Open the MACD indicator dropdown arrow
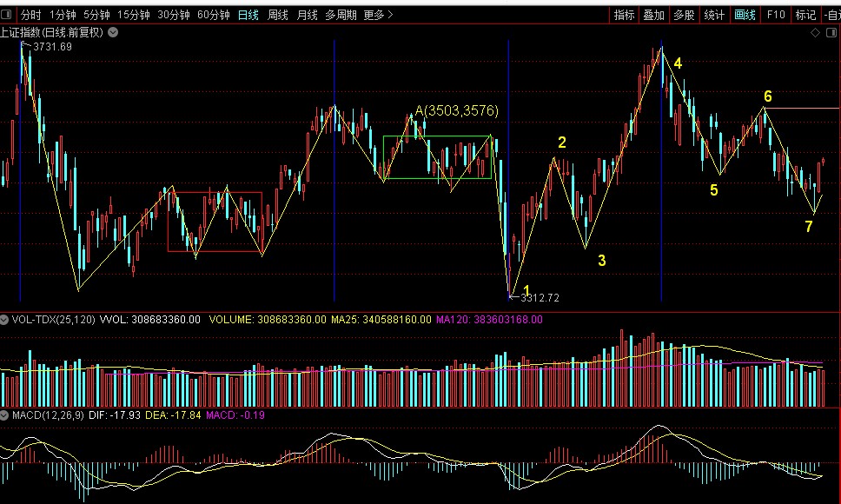This screenshot has height=504, width=841. coord(4,415)
